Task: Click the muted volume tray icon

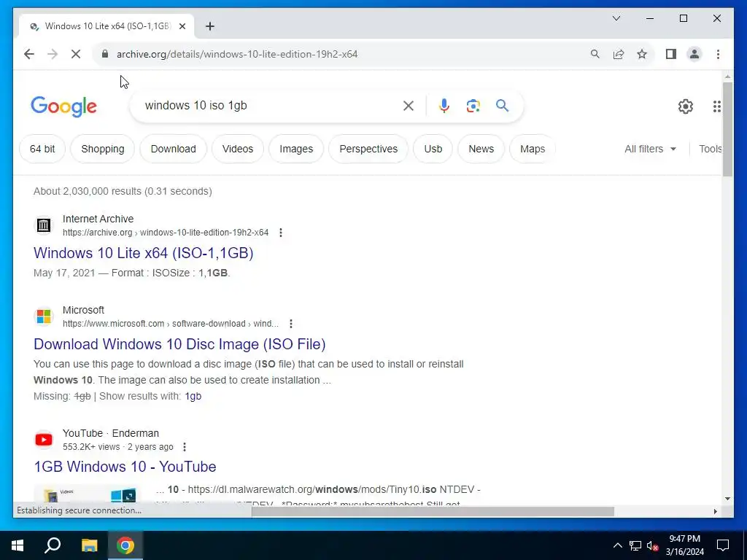Action: pyautogui.click(x=653, y=545)
